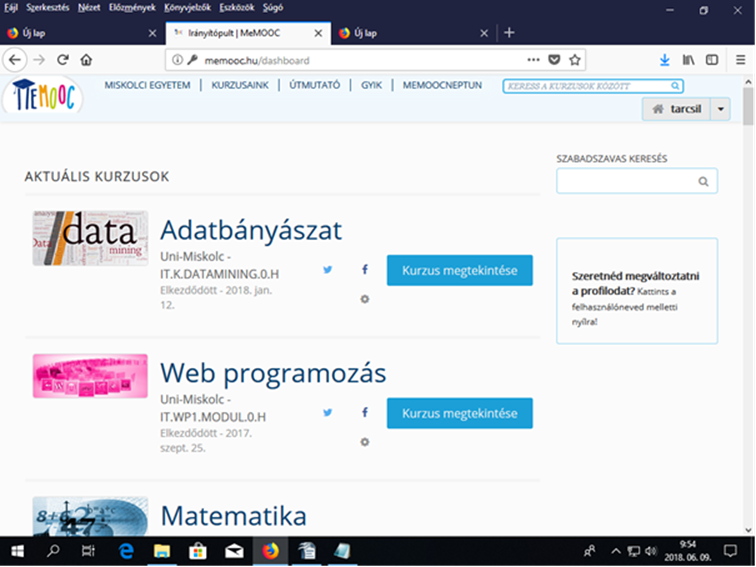Click Kurzus megtekintése for Adatbányászat
Screen dimensions: 756x567
tap(460, 270)
